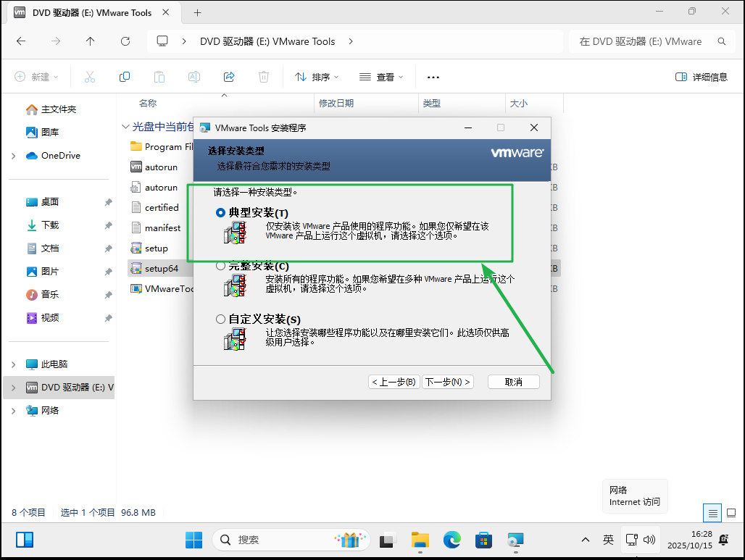
Task: Open 主文件夹 in the sidebar
Action: 59,109
